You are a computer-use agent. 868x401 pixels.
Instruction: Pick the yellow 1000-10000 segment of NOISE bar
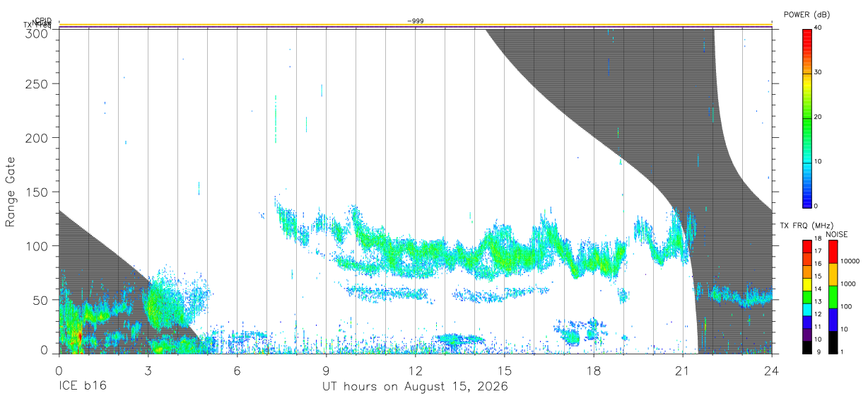[833, 274]
